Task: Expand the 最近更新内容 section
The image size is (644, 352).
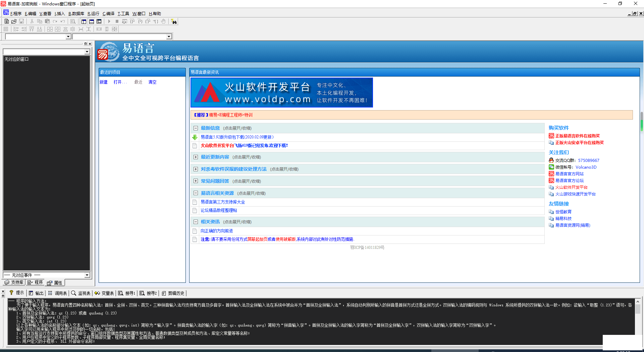Action: click(196, 157)
